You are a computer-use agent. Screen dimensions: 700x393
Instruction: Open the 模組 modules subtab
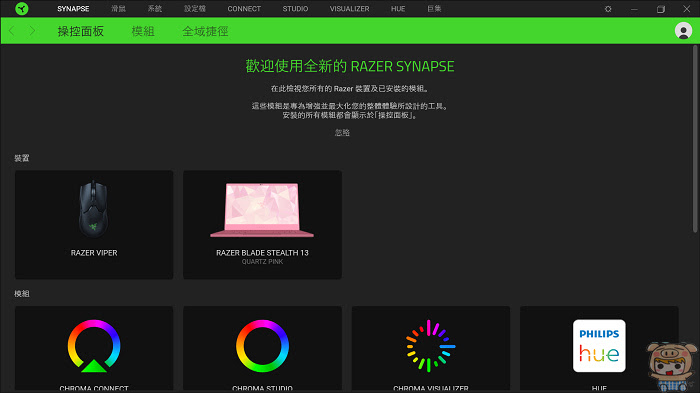[x=143, y=31]
